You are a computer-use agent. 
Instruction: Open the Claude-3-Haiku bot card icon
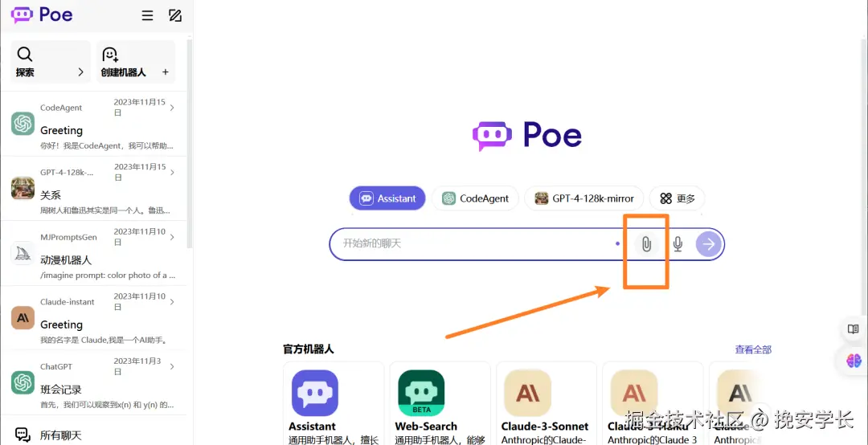click(x=634, y=393)
